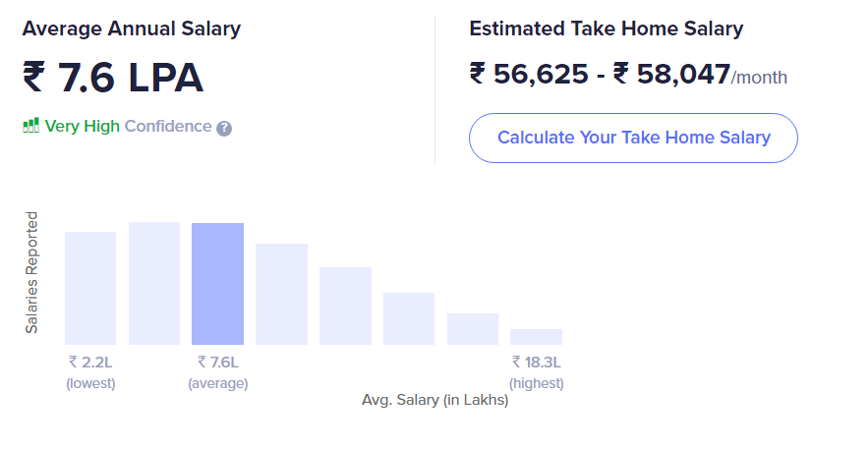Click the green confidence bars icon
Image resolution: width=868 pixels, height=449 pixels.
tap(31, 126)
